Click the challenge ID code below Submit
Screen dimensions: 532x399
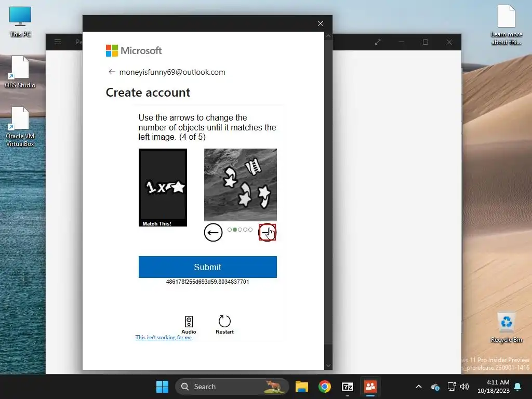click(x=208, y=282)
